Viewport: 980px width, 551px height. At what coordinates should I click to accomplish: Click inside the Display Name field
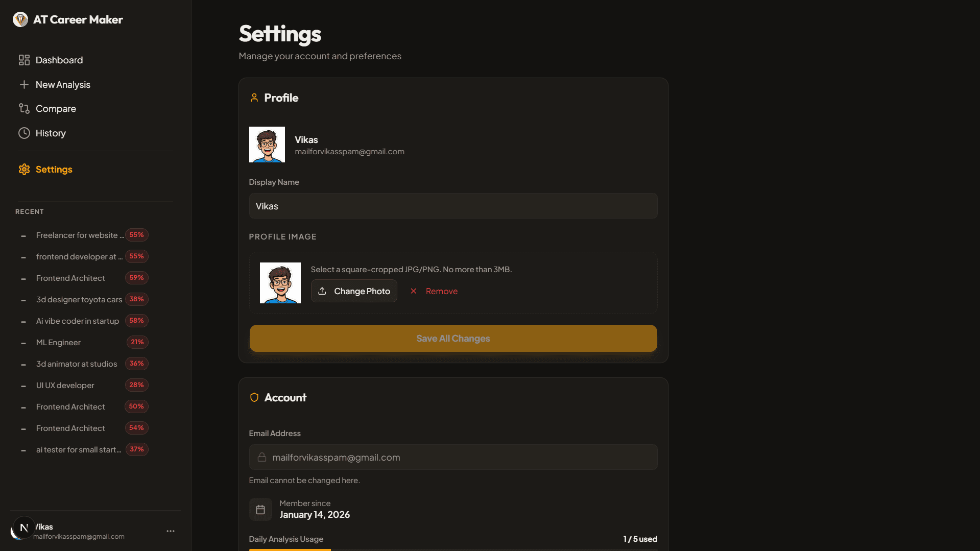pos(452,206)
